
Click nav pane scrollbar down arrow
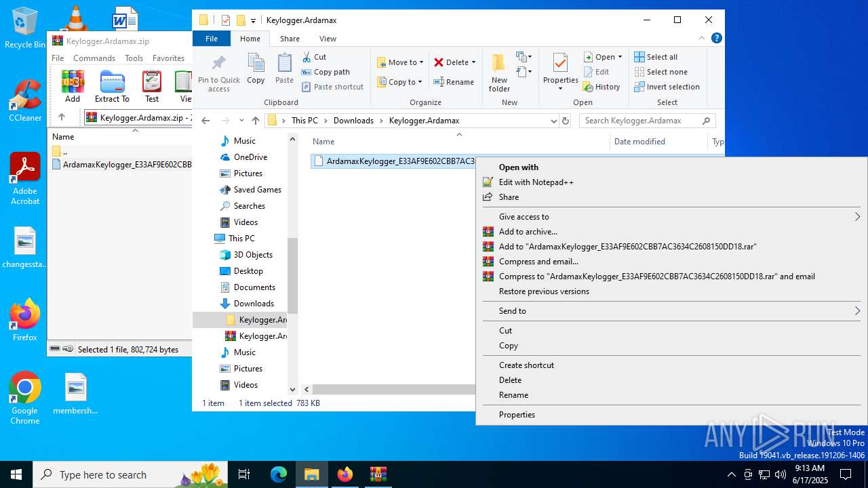293,390
